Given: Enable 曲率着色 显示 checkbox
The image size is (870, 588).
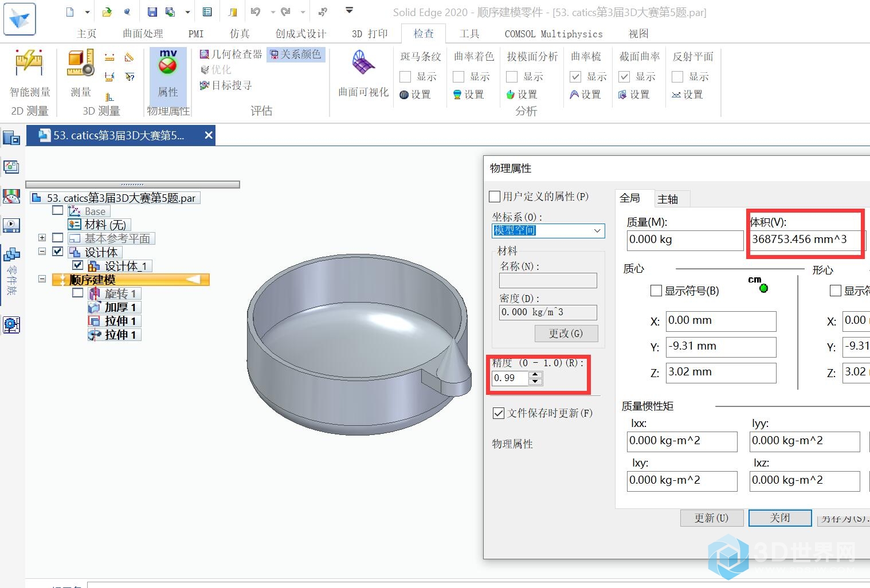Looking at the screenshot, I should coord(458,77).
